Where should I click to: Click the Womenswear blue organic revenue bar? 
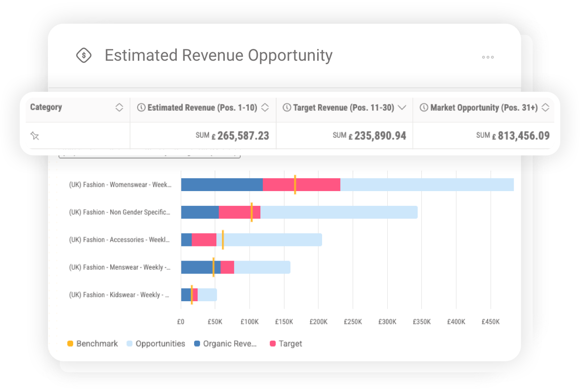click(221, 185)
